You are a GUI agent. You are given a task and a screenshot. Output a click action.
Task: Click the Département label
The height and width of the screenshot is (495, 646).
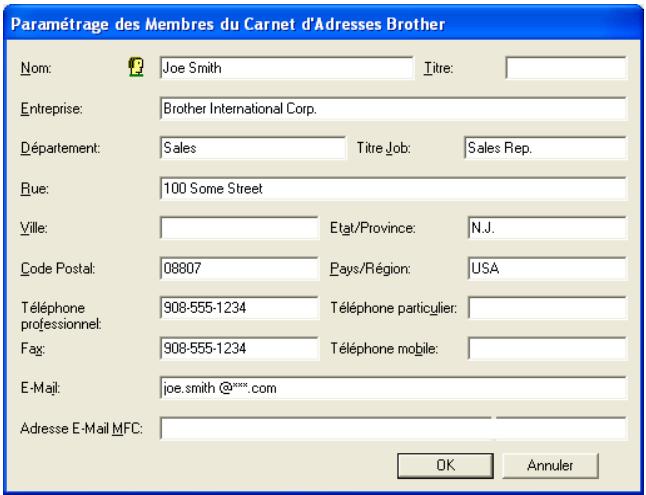pyautogui.click(x=60, y=148)
